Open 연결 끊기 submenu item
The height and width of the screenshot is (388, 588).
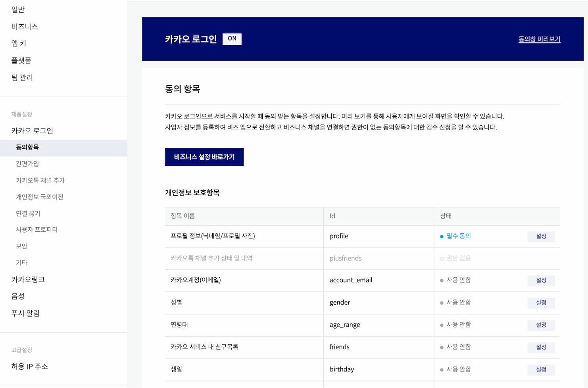(28, 213)
